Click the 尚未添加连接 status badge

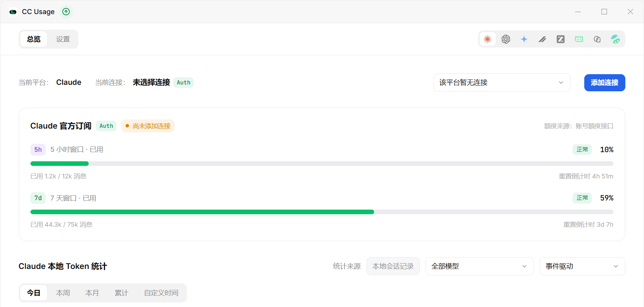tap(148, 126)
